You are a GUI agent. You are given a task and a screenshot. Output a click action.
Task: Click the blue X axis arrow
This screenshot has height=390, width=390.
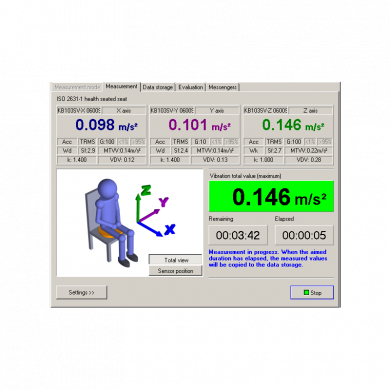pos(150,229)
